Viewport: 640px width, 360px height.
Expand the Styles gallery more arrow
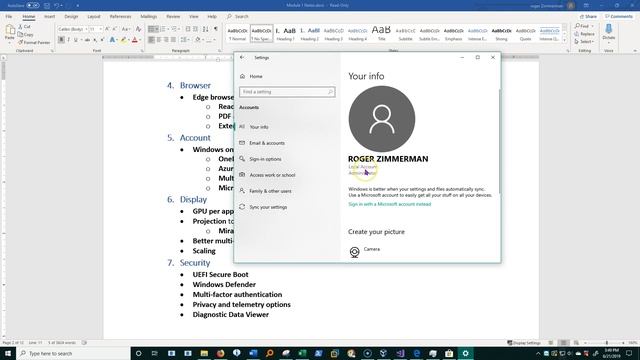(564, 40)
